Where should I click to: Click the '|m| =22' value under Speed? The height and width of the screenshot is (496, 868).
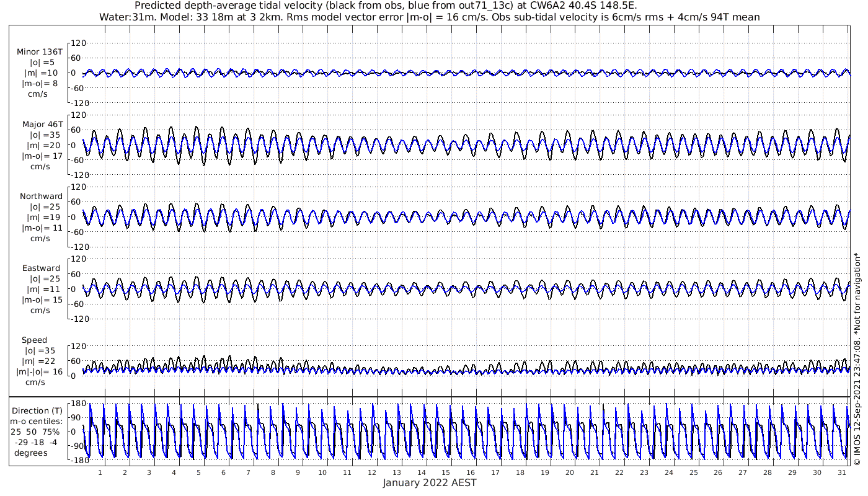40,361
